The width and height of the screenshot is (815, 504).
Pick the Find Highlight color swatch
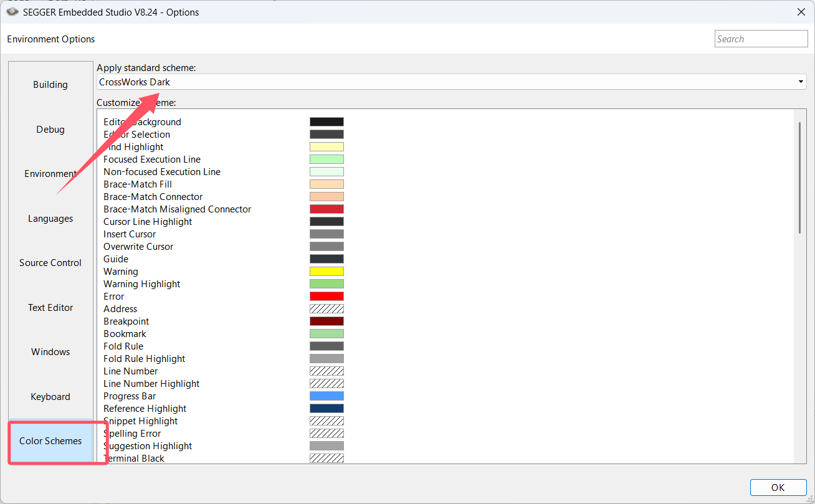click(x=326, y=147)
